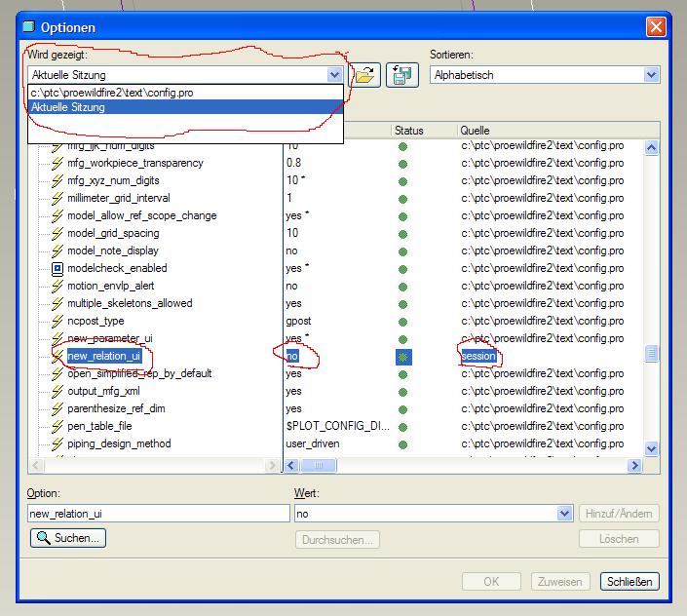Click the lightning icon beside ncpost_type
This screenshot has width=687, height=616.
coord(57,321)
